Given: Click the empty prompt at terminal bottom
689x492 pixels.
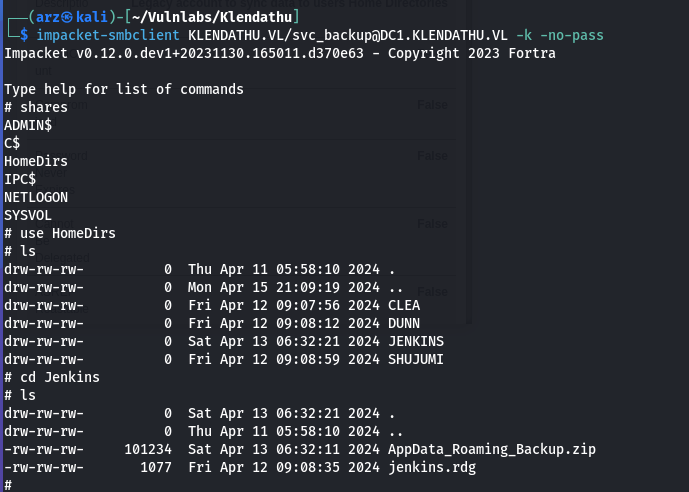Looking at the screenshot, I should coord(8,485).
